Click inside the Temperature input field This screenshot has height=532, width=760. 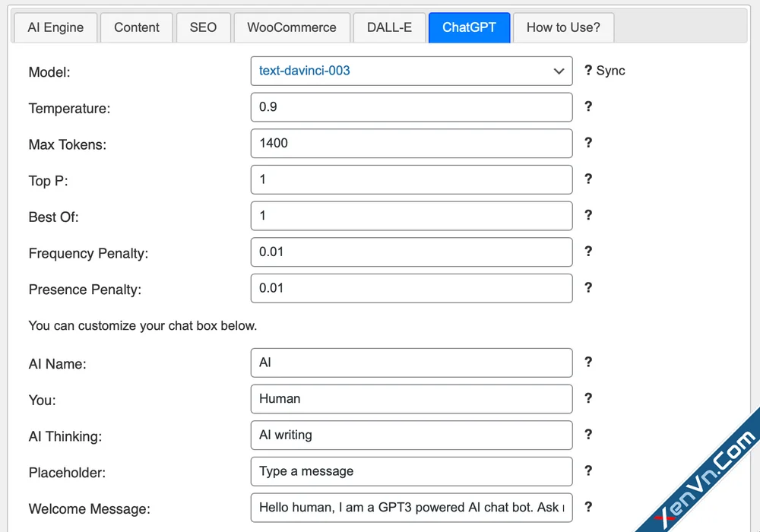411,106
